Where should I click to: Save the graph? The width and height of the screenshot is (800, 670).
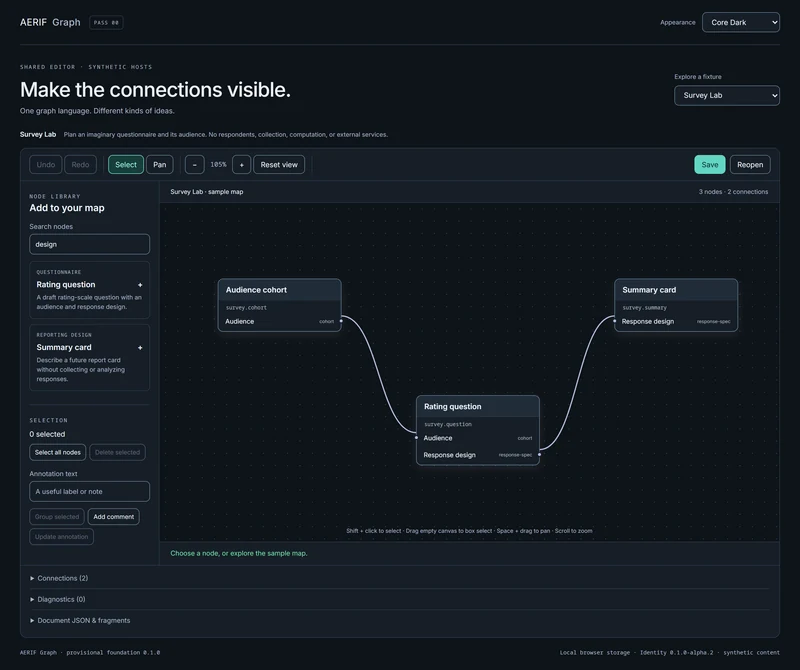coord(710,165)
